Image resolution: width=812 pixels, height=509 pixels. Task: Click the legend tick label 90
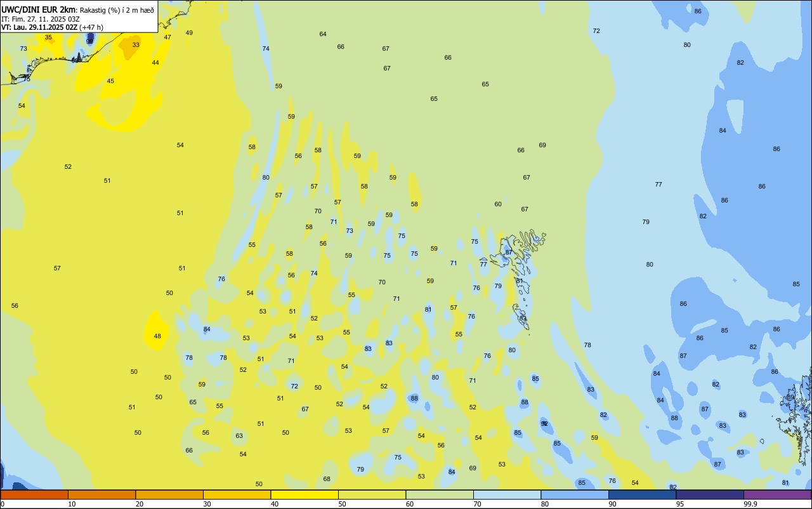[612, 504]
